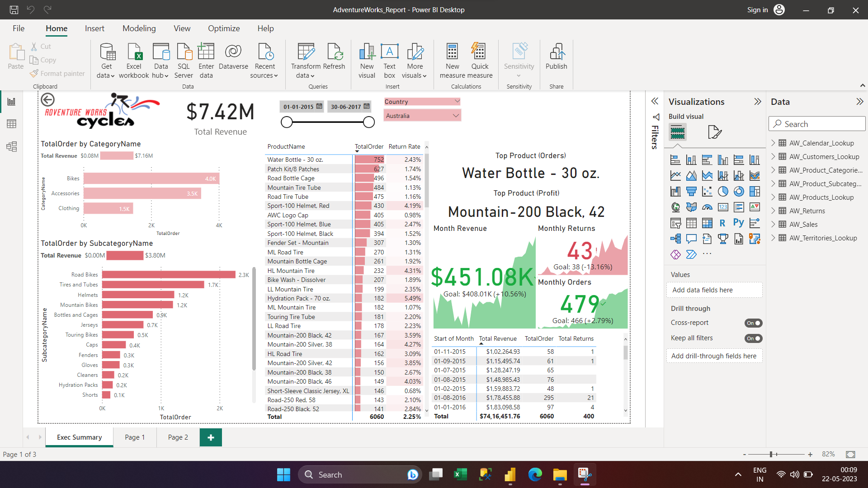Image resolution: width=868 pixels, height=488 pixels.
Task: Open the Get data button
Action: coord(107,61)
